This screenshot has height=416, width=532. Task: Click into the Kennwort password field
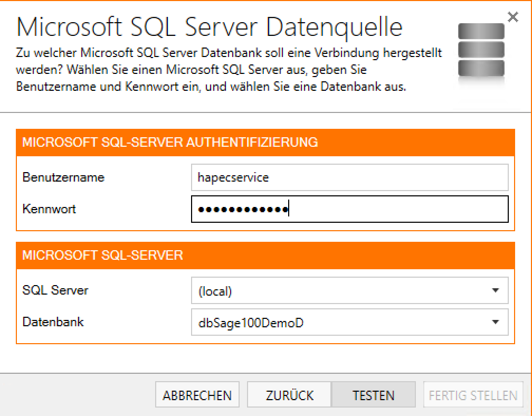coord(349,210)
